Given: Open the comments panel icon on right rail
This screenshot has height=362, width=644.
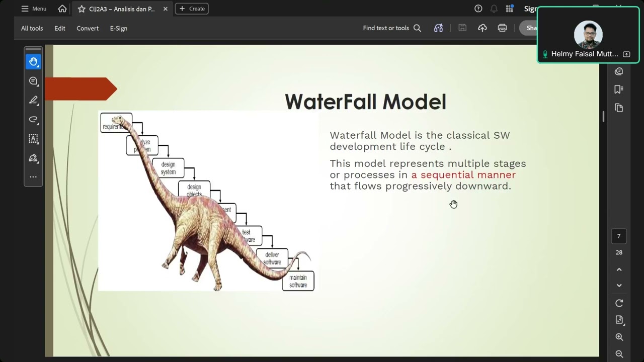Looking at the screenshot, I should pos(619,71).
